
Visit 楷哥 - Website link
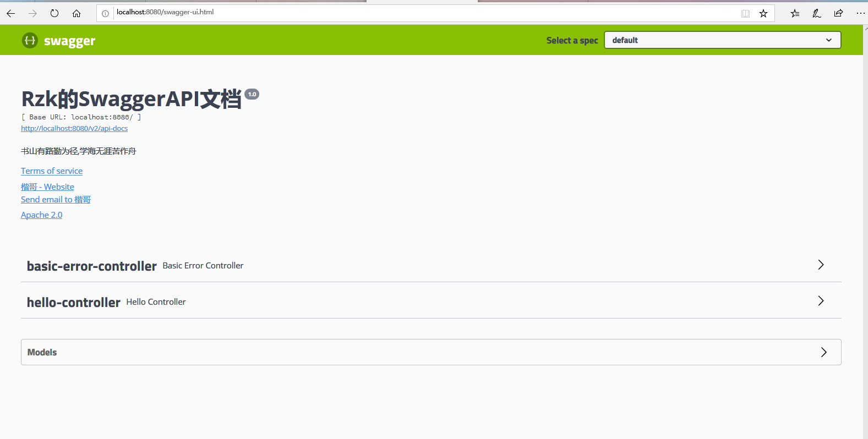point(47,187)
